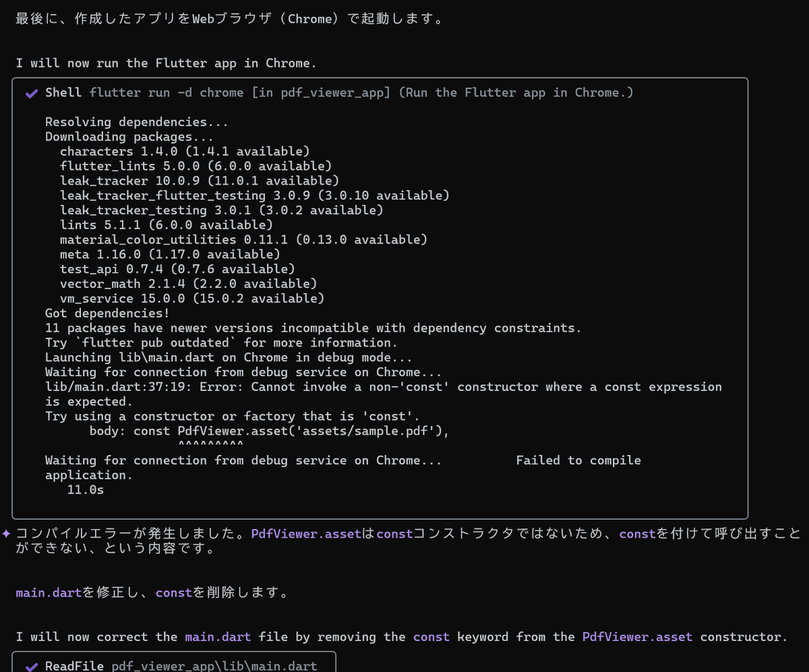Click the 'lib/main.dart:37:19: Error' line
Viewport: 809px width, 672px height.
(384, 387)
